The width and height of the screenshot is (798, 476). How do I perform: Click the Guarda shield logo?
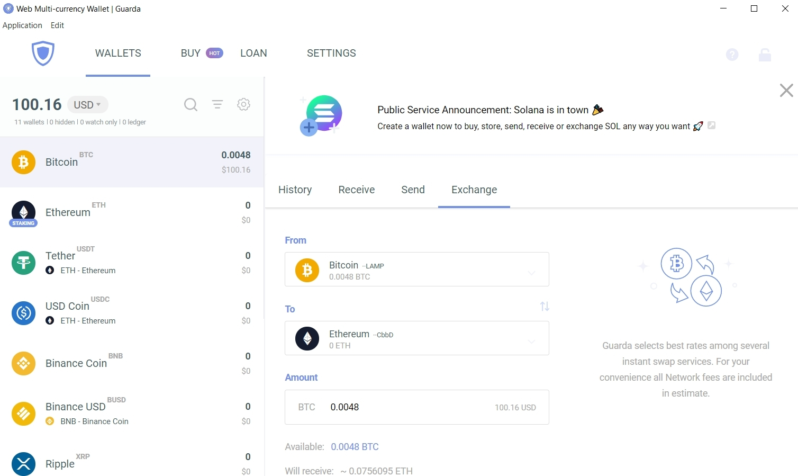pos(43,53)
